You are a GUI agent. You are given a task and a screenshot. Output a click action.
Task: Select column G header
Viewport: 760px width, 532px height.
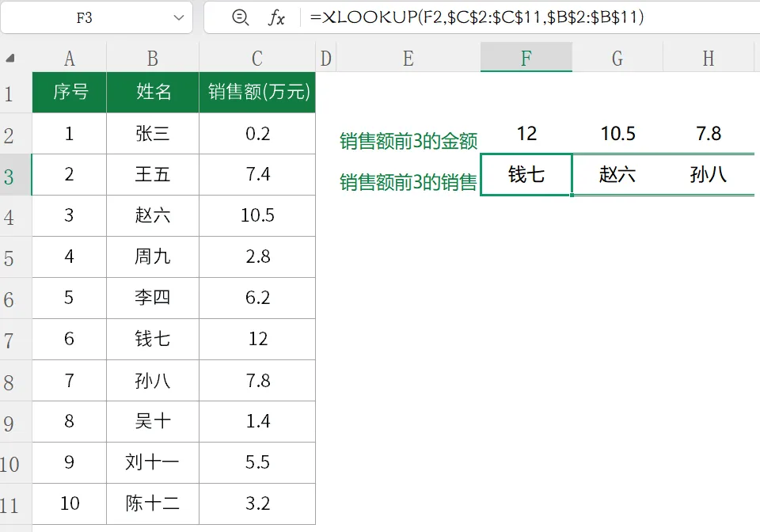click(617, 58)
